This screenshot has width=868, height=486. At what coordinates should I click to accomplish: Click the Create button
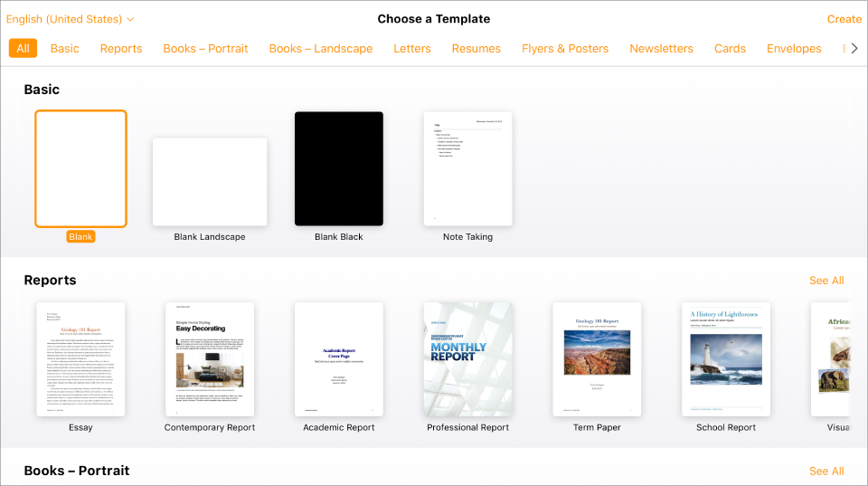tap(844, 19)
